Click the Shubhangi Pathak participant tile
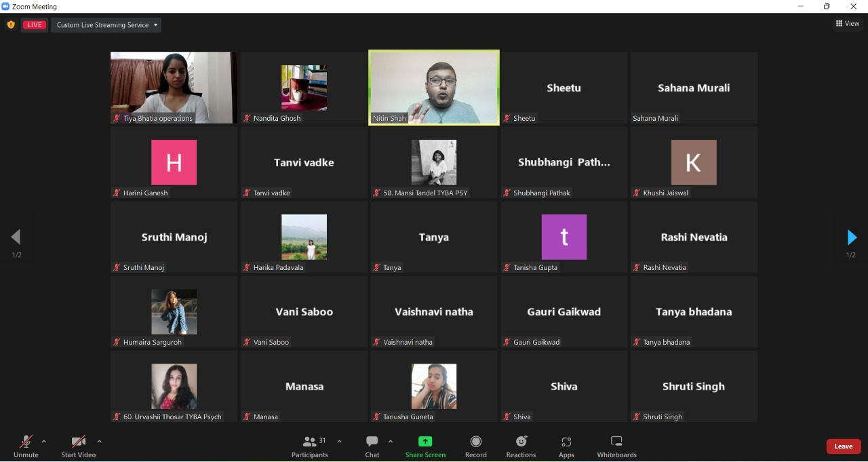Image resolution: width=868 pixels, height=462 pixels. click(564, 163)
